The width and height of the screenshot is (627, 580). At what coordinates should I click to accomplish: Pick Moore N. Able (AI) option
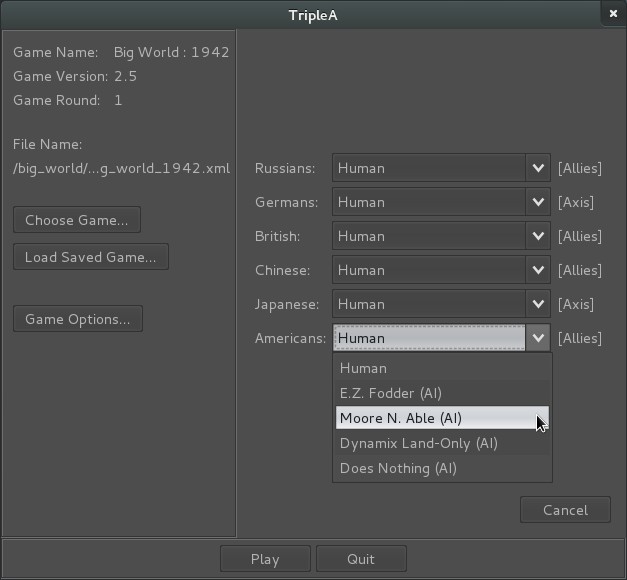[x=442, y=418]
